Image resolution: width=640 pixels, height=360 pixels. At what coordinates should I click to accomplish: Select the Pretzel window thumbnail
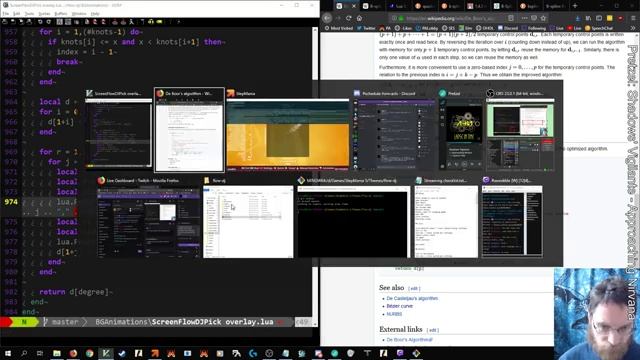460,130
